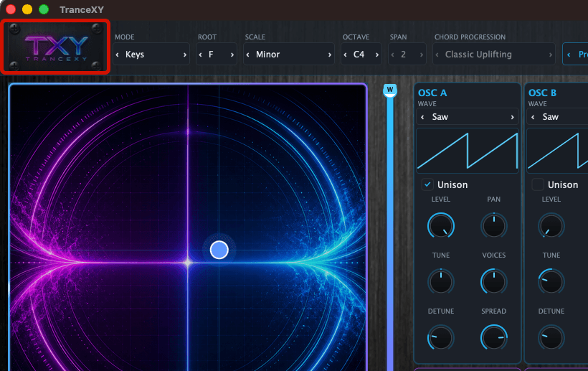Disable OSC A Unison checkbox

[427, 184]
